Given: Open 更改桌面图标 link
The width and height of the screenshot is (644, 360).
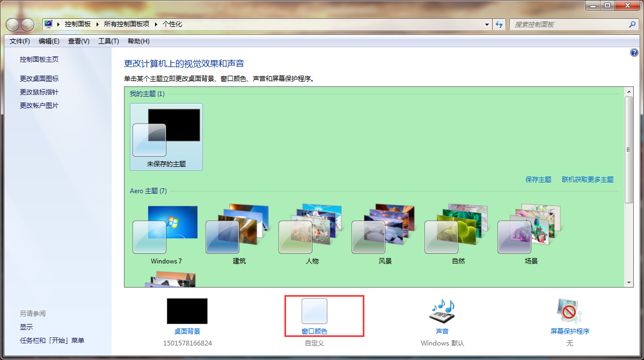Looking at the screenshot, I should pos(39,78).
